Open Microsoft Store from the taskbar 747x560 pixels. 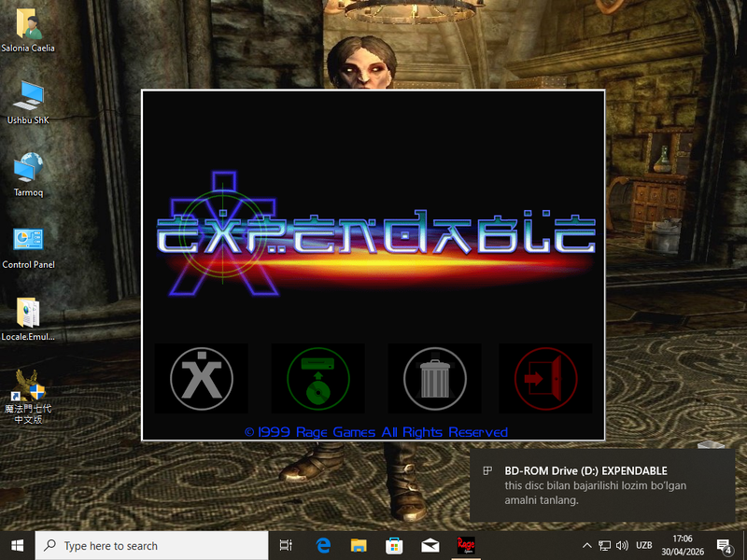394,546
